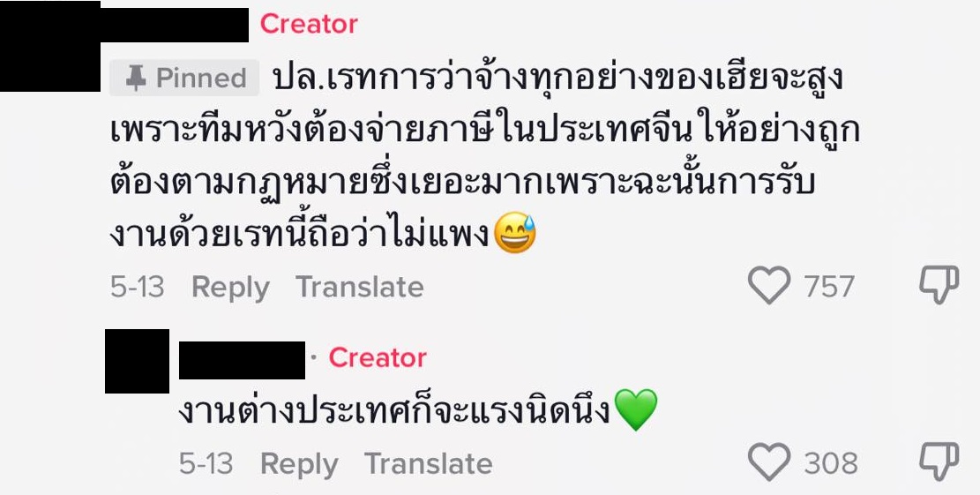
Task: Select the 757 like count
Action: point(829,287)
